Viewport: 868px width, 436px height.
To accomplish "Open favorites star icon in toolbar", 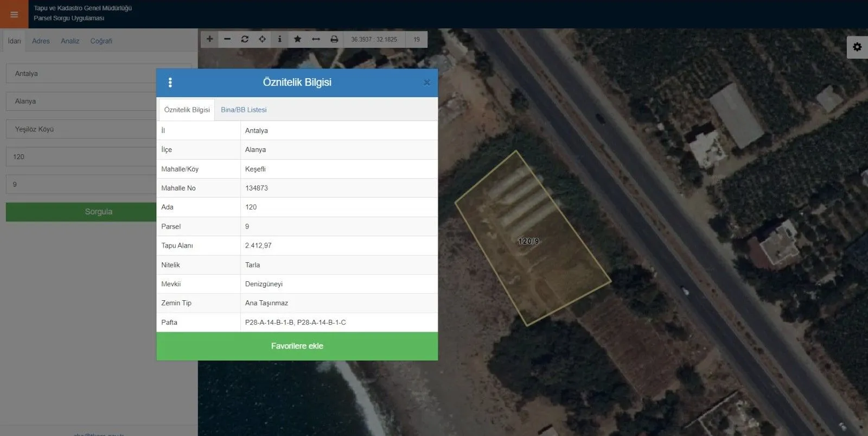I will pyautogui.click(x=297, y=39).
